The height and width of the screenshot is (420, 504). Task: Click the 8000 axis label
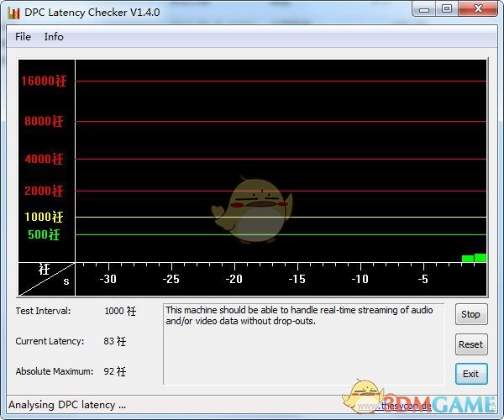click(44, 121)
